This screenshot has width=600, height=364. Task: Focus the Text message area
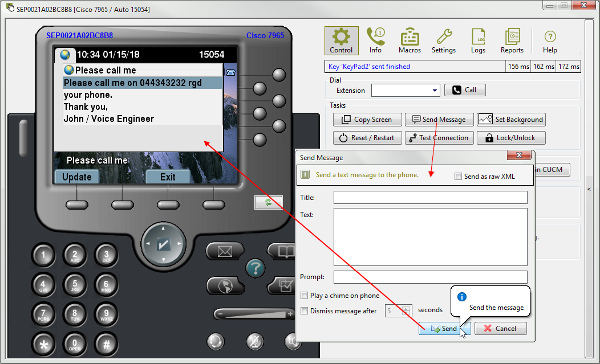pos(431,237)
